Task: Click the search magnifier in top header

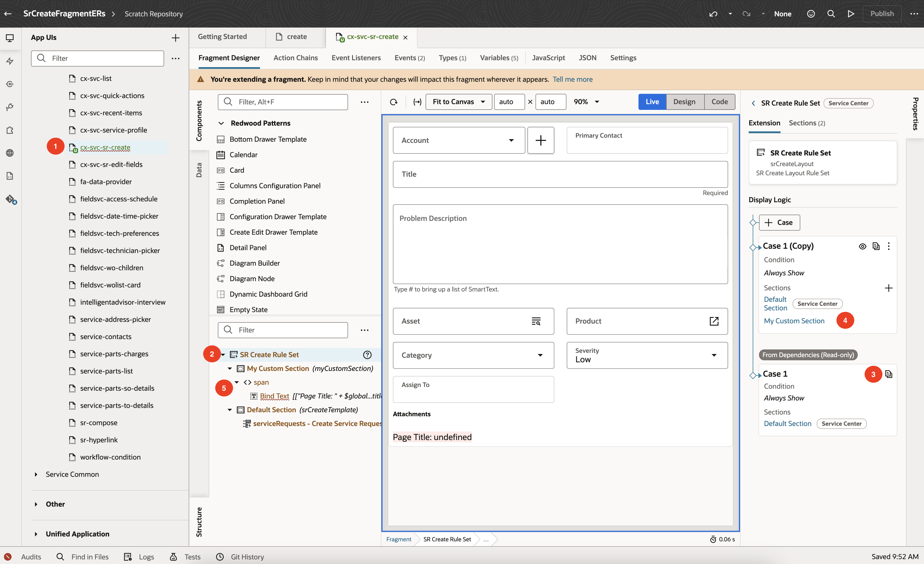Action: [831, 14]
